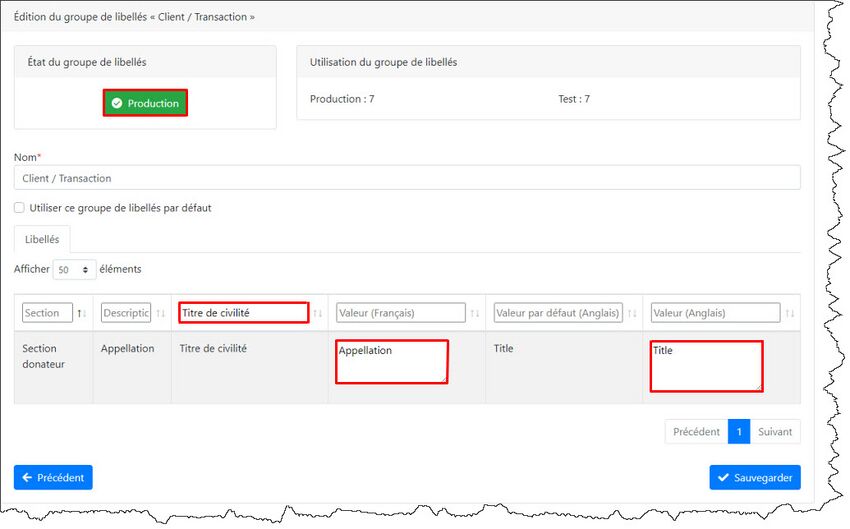Sort by Valeur par défaut (Anglais) arrows
The width and height of the screenshot is (850, 529).
[632, 314]
